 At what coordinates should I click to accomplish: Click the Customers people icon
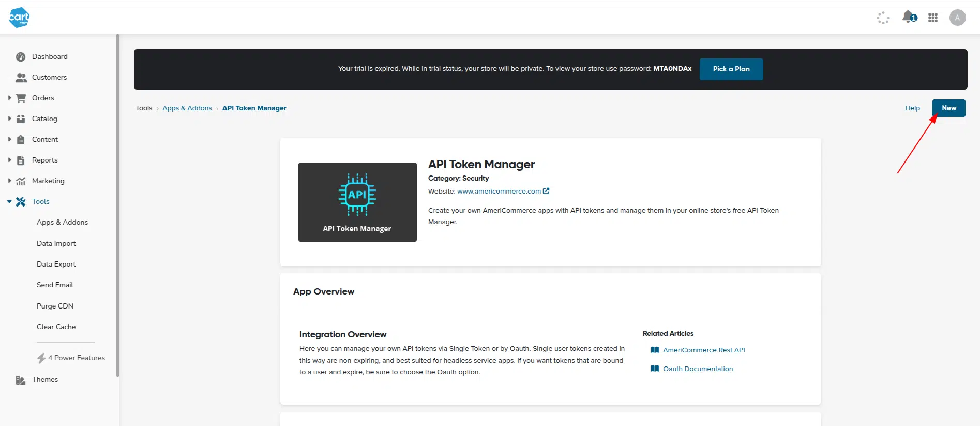click(21, 78)
